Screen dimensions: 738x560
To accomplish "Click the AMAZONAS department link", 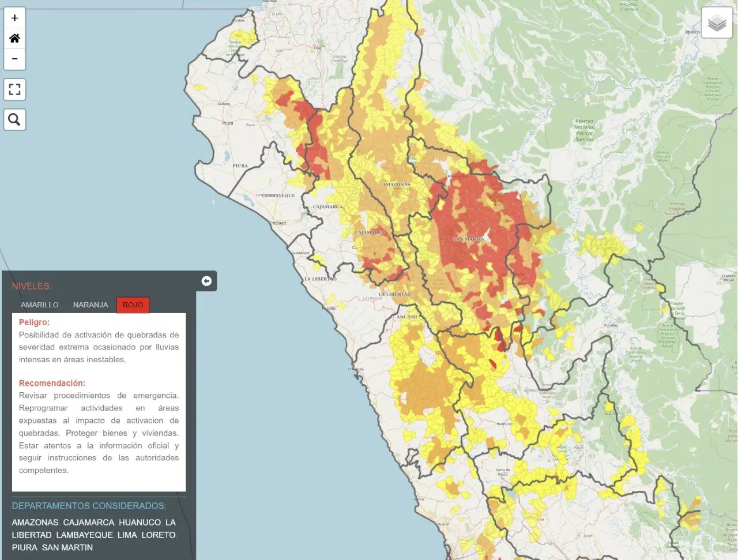I will click(35, 522).
